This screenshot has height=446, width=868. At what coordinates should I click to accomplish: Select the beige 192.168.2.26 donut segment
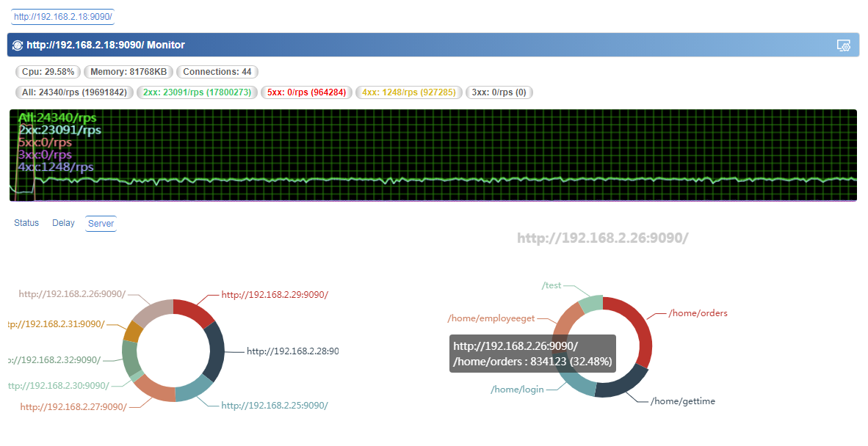click(x=154, y=310)
